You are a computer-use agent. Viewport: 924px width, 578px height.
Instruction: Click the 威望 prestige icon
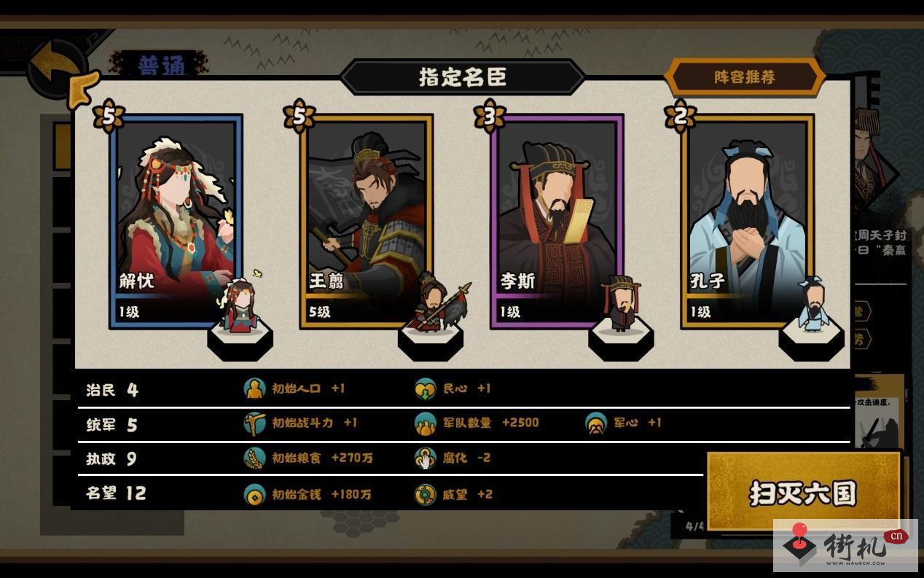(x=425, y=494)
